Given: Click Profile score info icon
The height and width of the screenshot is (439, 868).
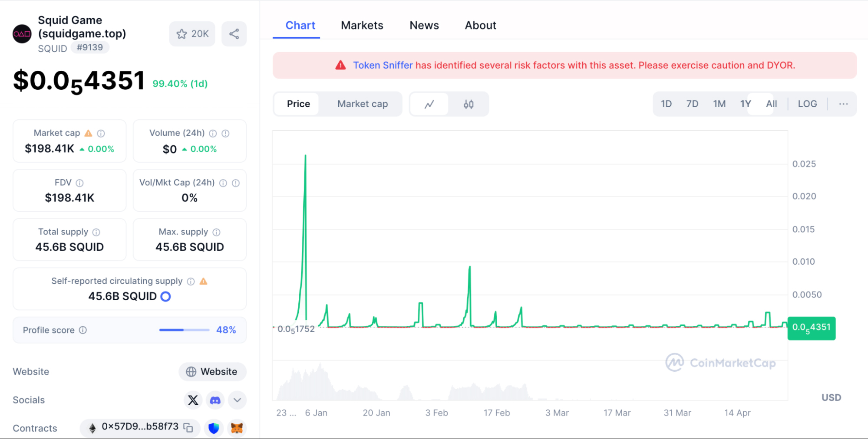Looking at the screenshot, I should tap(83, 330).
